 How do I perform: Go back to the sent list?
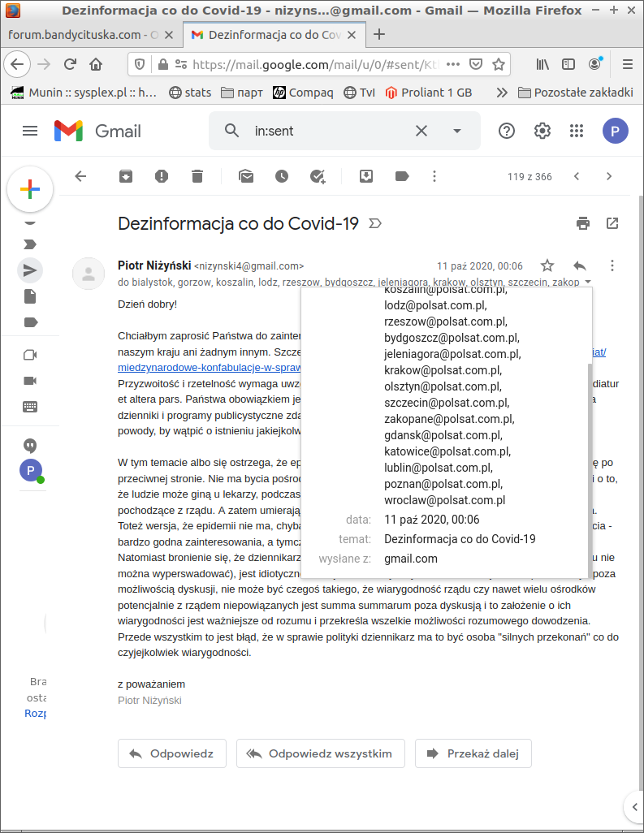click(80, 176)
